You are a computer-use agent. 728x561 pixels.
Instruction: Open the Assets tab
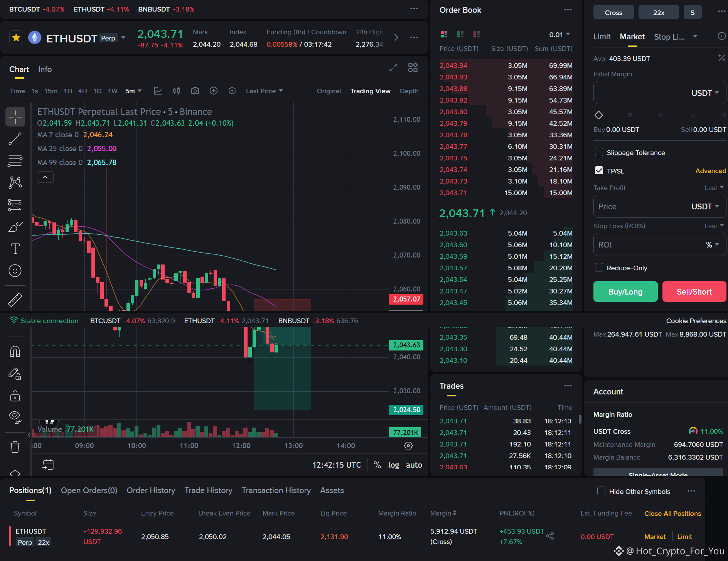332,490
